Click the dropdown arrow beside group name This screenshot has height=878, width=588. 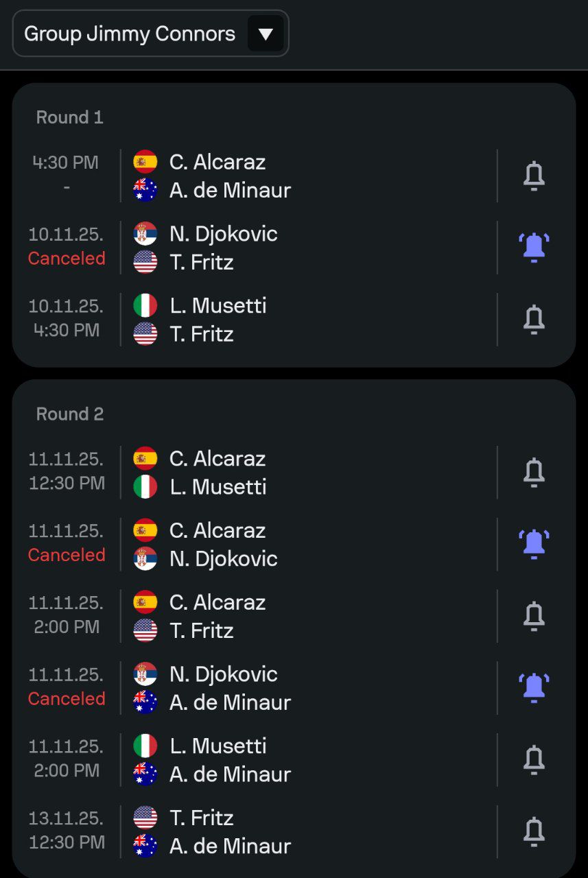[266, 34]
